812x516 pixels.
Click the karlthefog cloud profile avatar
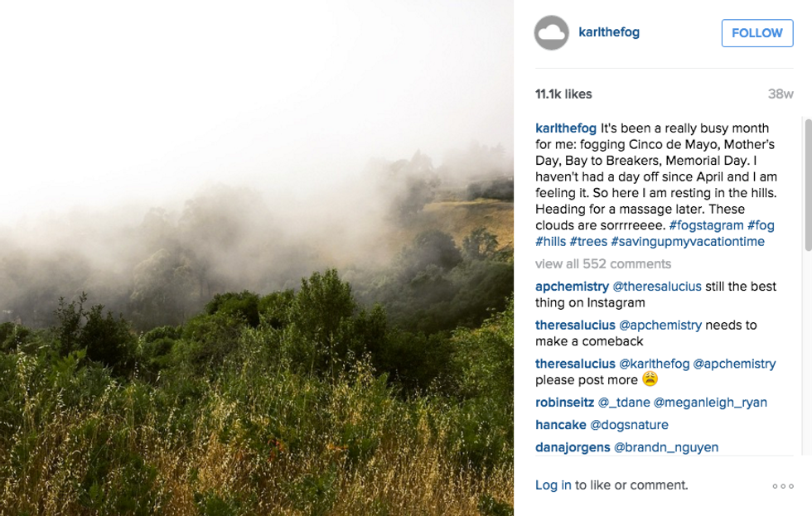552,33
